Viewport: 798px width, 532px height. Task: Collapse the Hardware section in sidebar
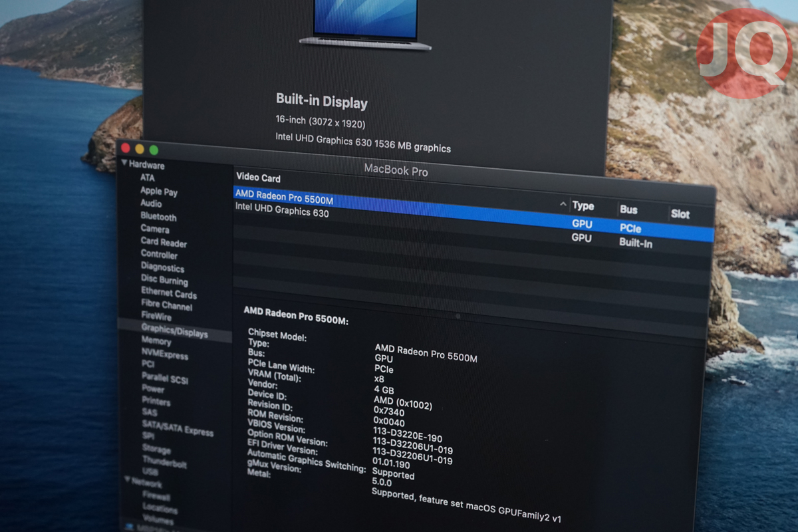pos(124,163)
